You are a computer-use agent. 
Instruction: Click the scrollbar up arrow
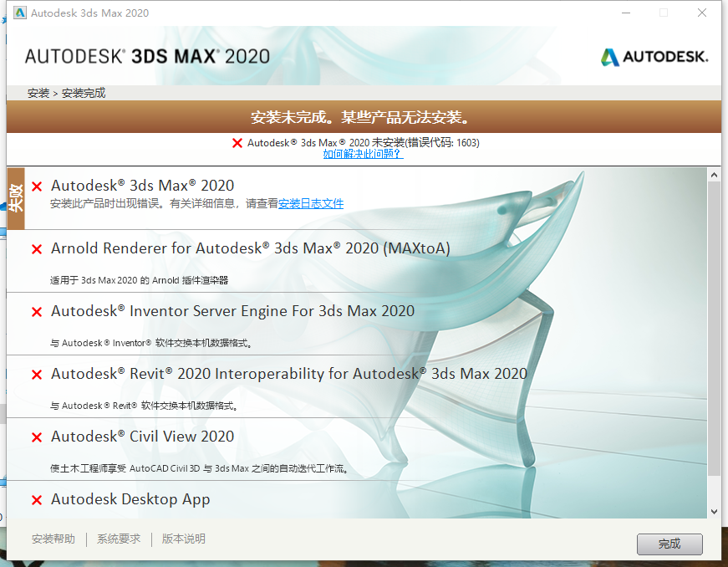[713, 174]
